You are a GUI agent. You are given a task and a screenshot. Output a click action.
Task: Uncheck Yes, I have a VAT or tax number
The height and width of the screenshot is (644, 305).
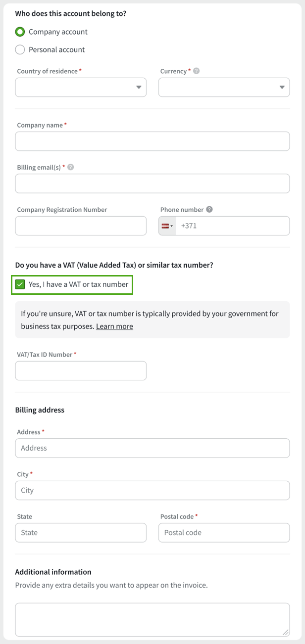[20, 284]
